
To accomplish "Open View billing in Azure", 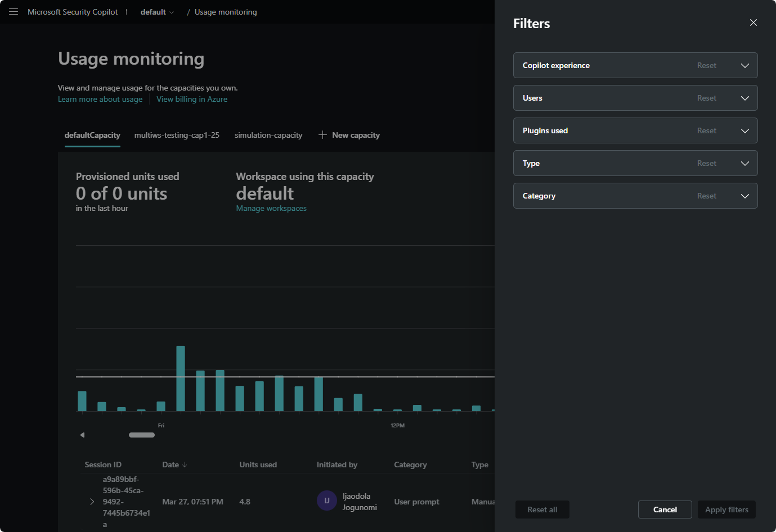I will [192, 99].
